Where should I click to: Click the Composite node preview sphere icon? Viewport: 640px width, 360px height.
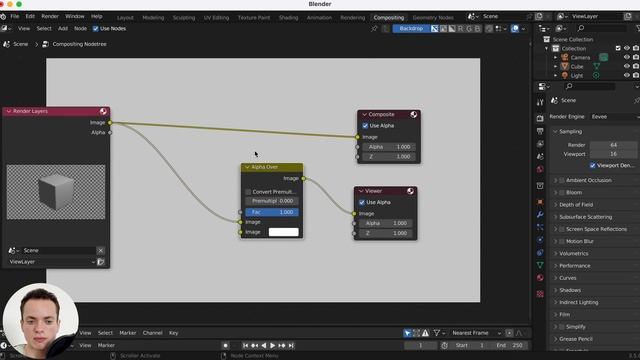(x=413, y=115)
